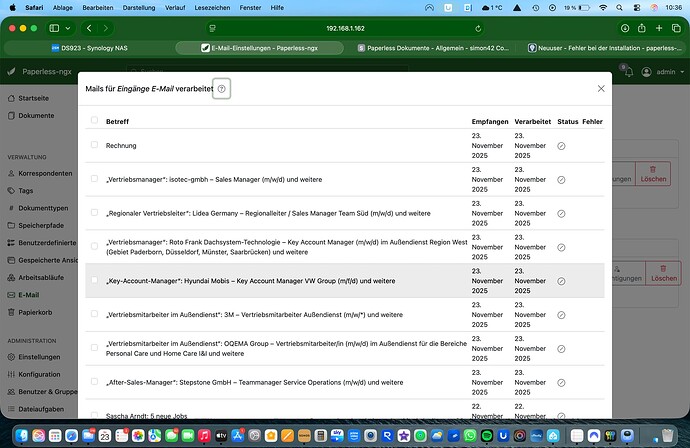
Task: Open Music from the dock
Action: pyautogui.click(x=204, y=436)
